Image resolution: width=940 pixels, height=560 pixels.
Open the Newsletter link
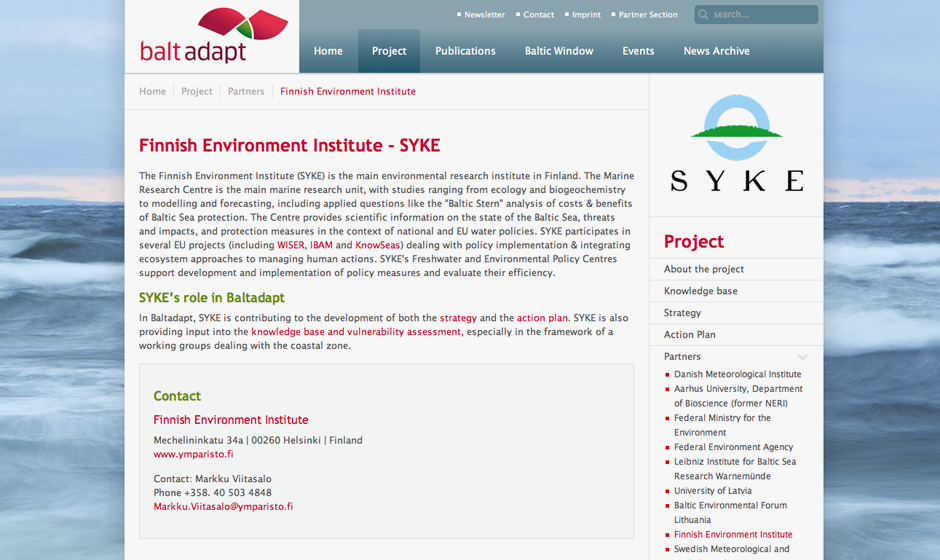(x=484, y=15)
